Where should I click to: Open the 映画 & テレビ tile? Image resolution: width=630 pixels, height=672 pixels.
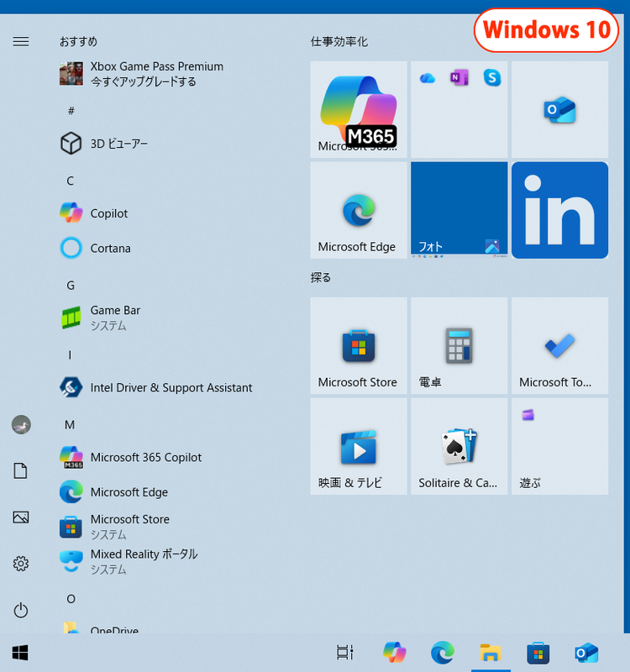pos(359,446)
